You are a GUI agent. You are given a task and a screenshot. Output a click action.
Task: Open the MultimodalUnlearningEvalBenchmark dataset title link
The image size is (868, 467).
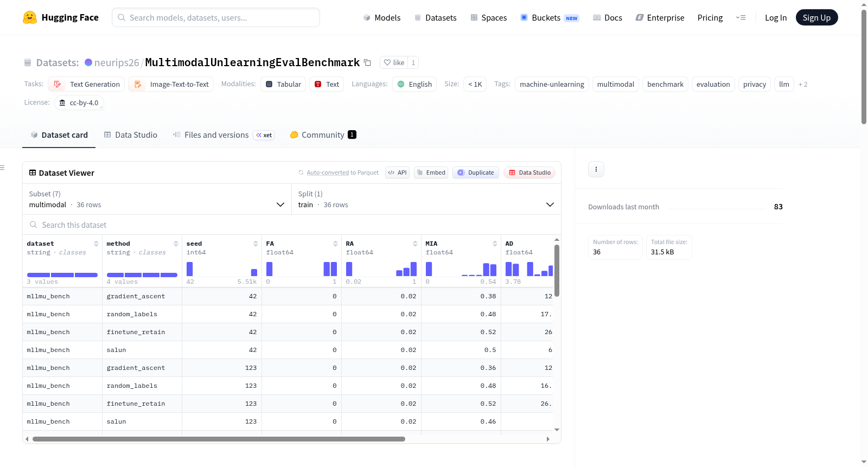[252, 62]
